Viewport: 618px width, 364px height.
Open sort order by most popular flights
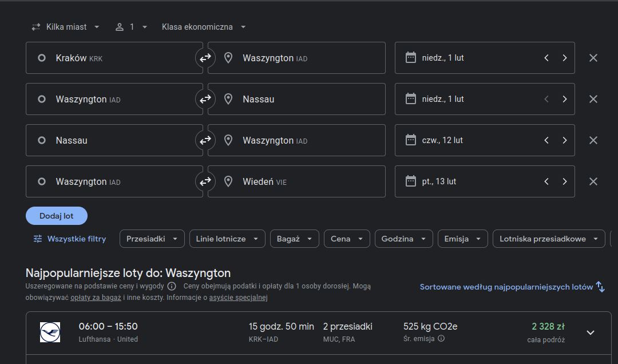(512, 287)
